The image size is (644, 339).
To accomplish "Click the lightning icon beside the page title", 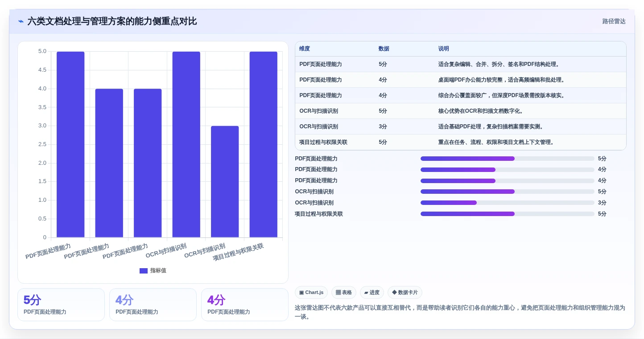I will click(x=21, y=21).
